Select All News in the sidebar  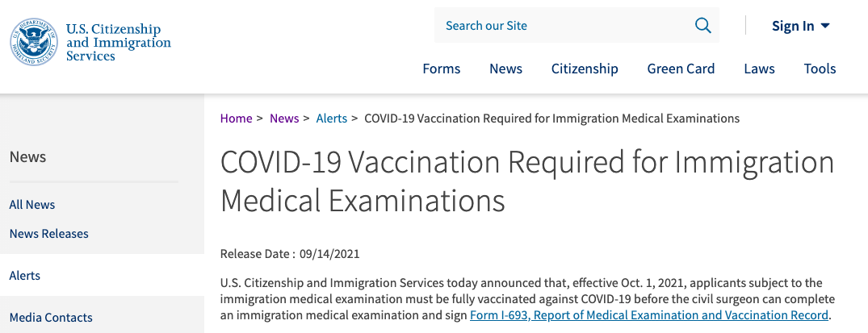(x=32, y=205)
